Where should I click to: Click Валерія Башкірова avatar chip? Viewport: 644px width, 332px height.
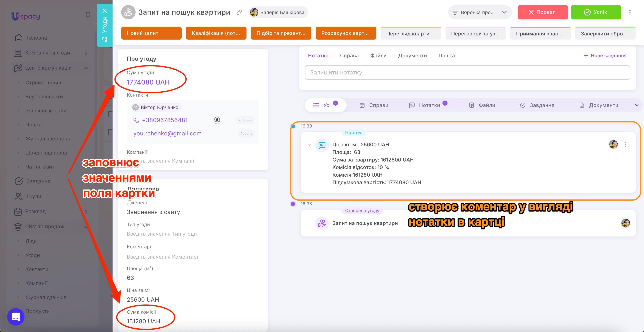pyautogui.click(x=278, y=12)
